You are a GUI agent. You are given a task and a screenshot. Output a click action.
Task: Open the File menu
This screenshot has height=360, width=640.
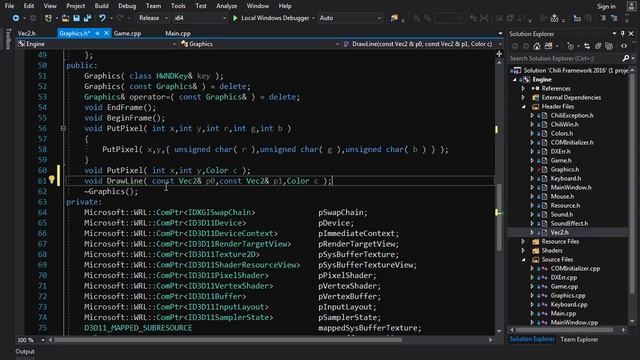tap(9, 6)
